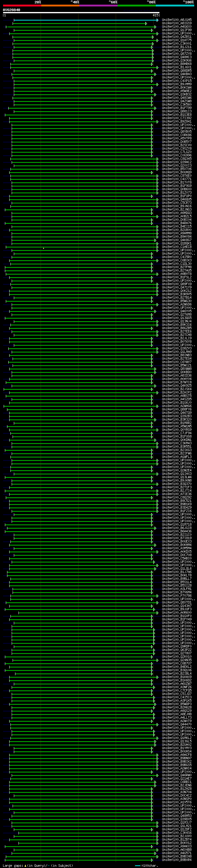Select UniRef100_Q0VRG9 label
197x868 pixels.
177,429
